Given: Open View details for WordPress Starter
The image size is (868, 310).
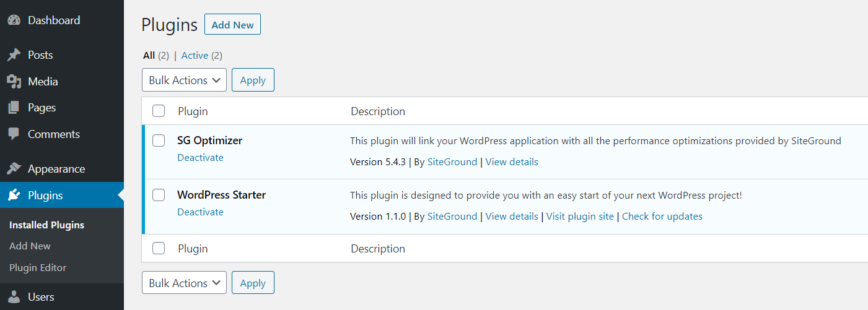Looking at the screenshot, I should 512,217.
